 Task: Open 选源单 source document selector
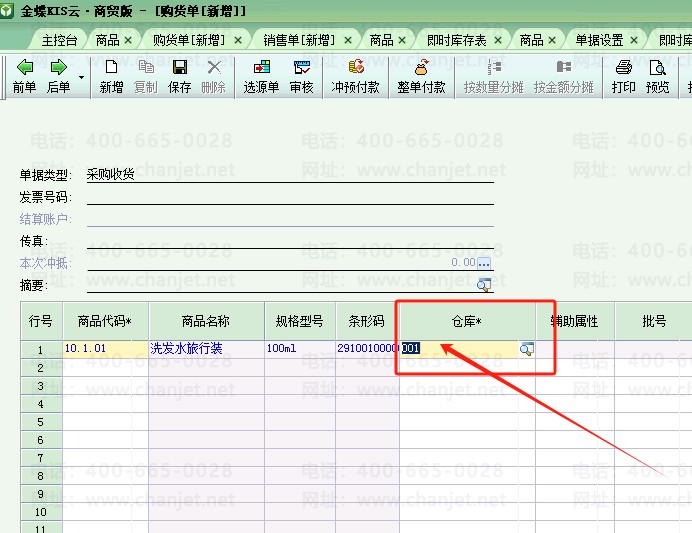(261, 76)
